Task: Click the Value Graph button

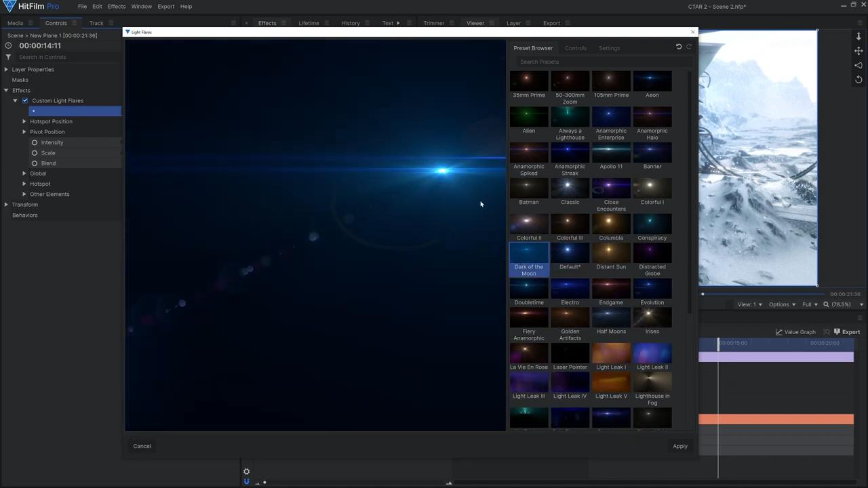Action: (796, 332)
